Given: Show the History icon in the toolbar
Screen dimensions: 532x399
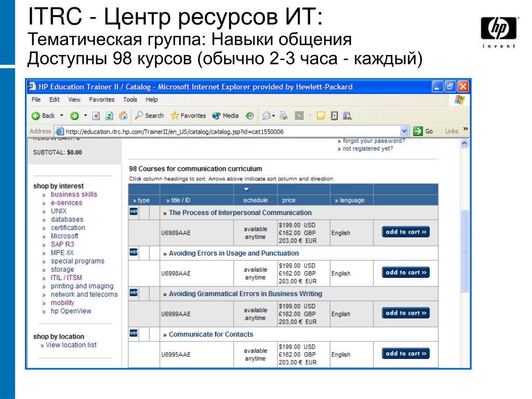Looking at the screenshot, I should click(x=250, y=116).
